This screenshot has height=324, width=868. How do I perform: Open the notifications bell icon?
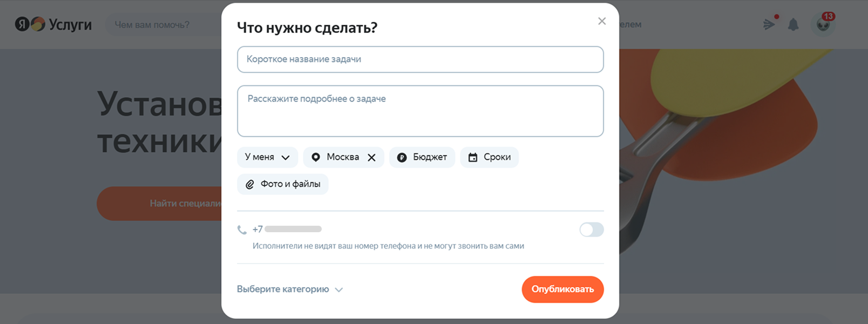[793, 24]
